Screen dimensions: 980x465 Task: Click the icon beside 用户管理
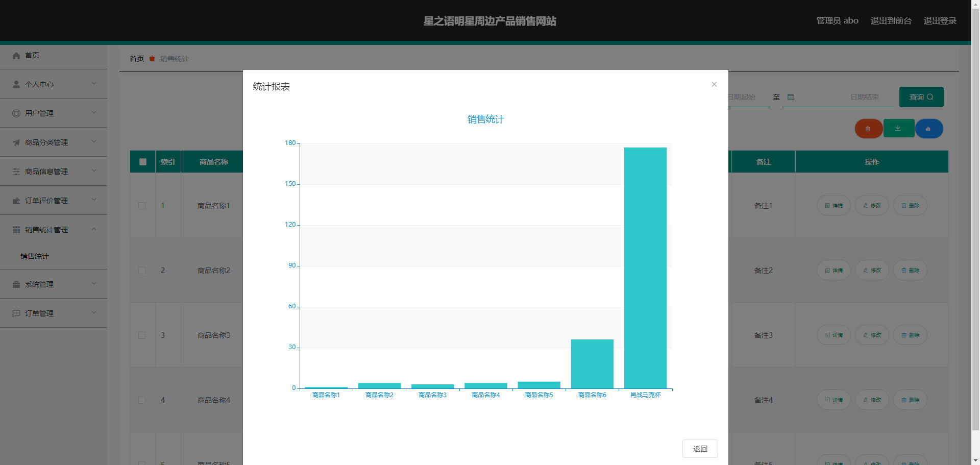click(x=16, y=113)
